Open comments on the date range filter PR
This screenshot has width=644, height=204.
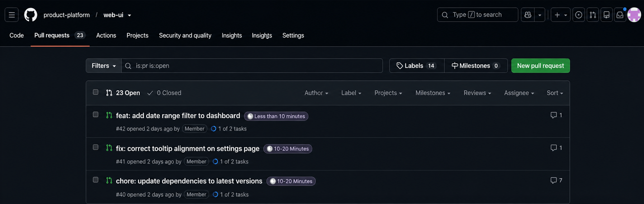[x=556, y=115]
